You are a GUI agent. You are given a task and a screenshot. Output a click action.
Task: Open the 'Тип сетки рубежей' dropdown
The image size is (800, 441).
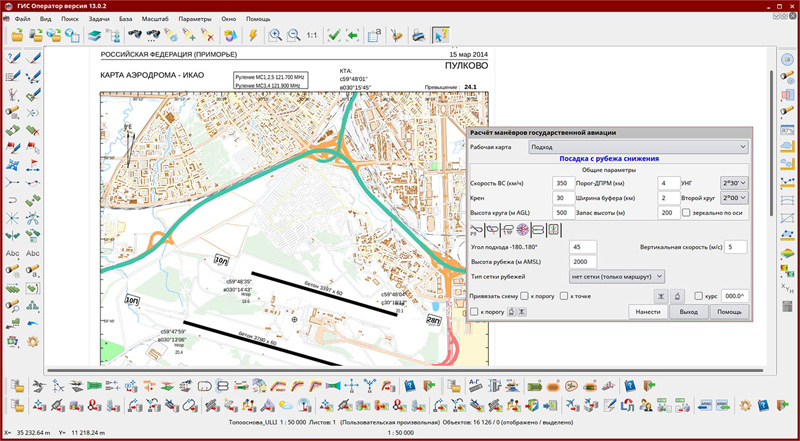click(616, 277)
